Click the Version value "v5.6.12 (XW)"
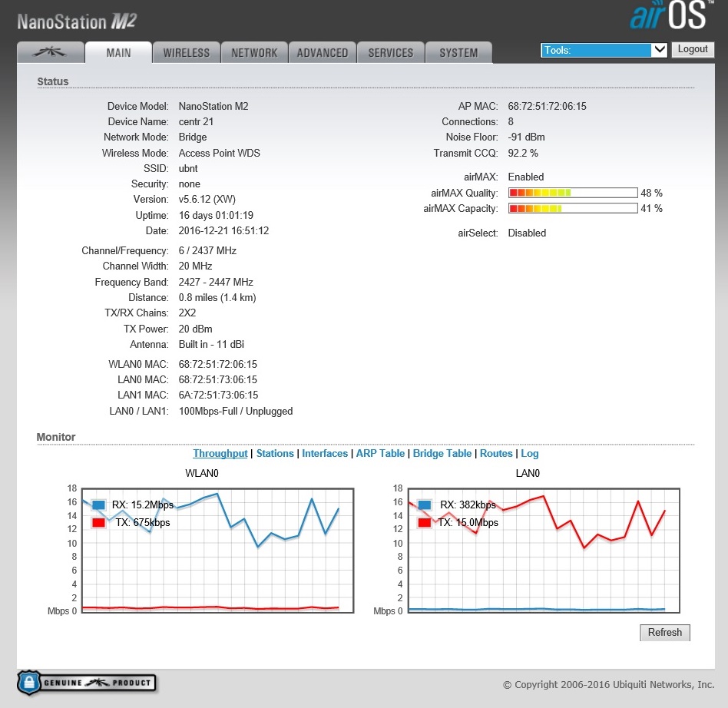Image resolution: width=728 pixels, height=708 pixels. [207, 199]
